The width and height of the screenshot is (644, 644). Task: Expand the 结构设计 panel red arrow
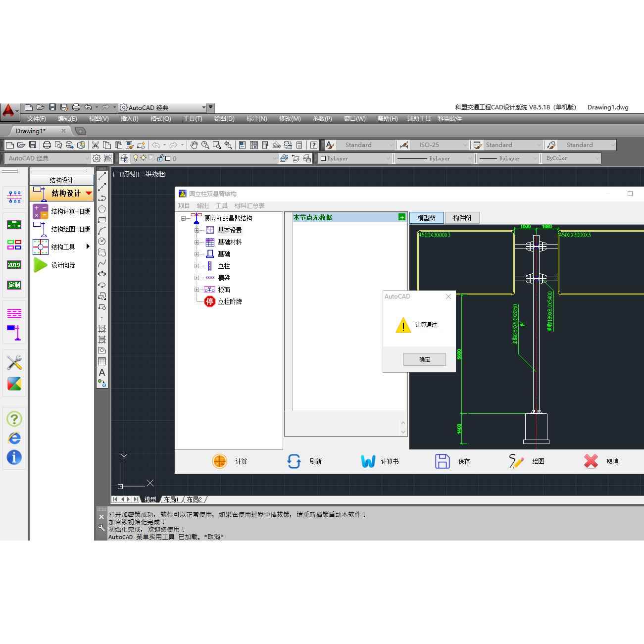89,193
